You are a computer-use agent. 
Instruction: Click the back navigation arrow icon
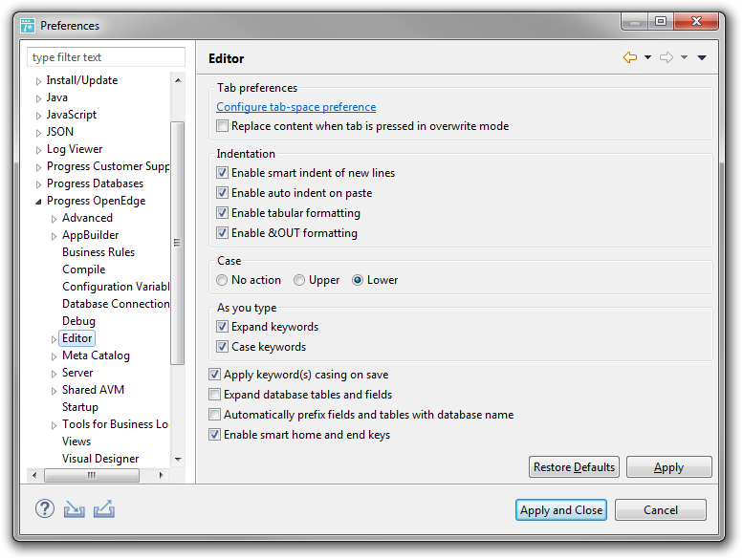(x=630, y=57)
